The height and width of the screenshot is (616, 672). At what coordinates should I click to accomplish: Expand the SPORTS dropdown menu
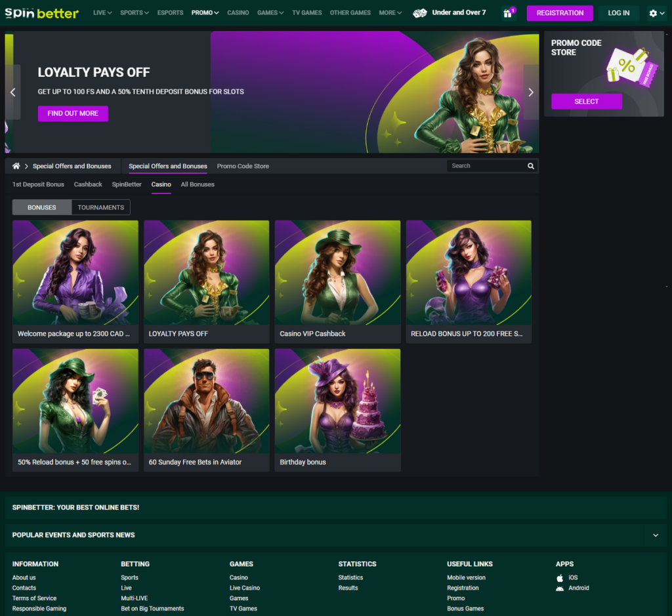coord(134,13)
